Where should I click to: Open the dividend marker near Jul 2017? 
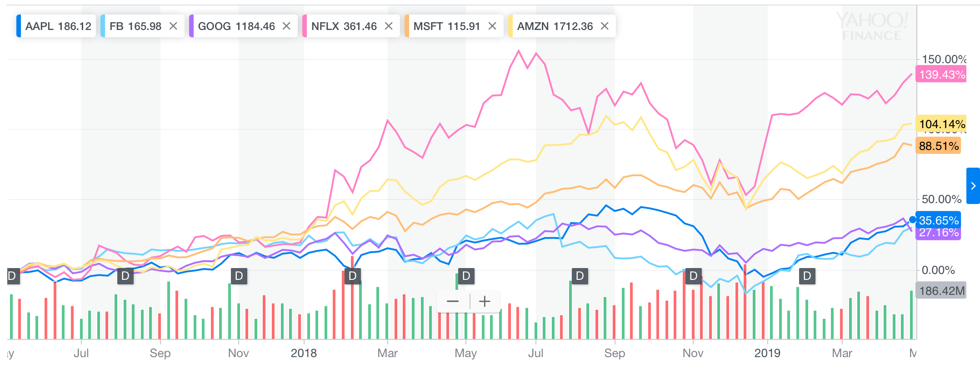click(x=125, y=276)
